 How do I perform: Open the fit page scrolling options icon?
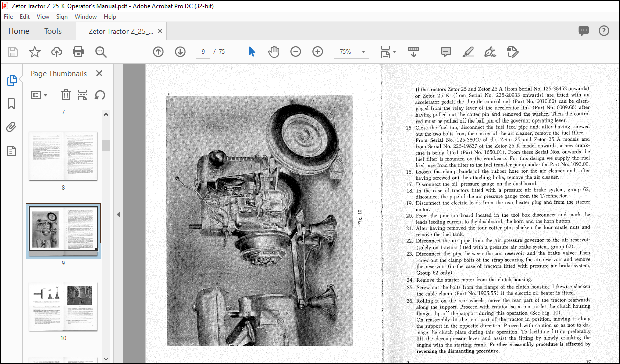(x=386, y=52)
